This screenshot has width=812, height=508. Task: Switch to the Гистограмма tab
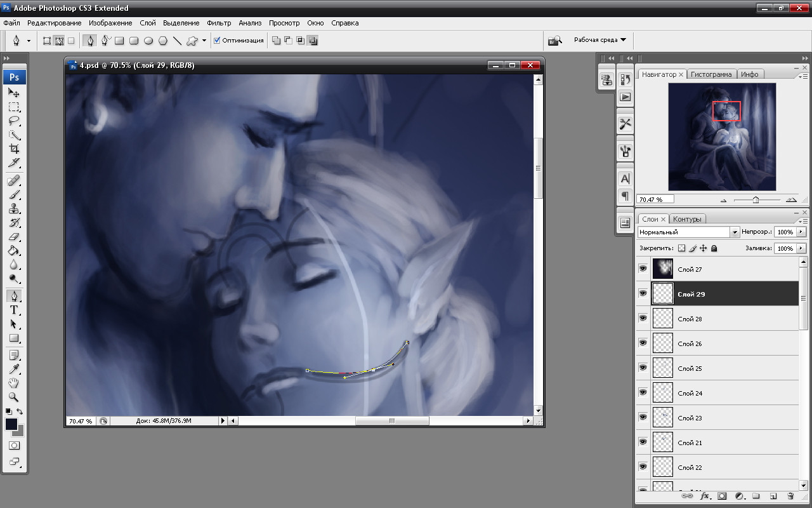711,74
